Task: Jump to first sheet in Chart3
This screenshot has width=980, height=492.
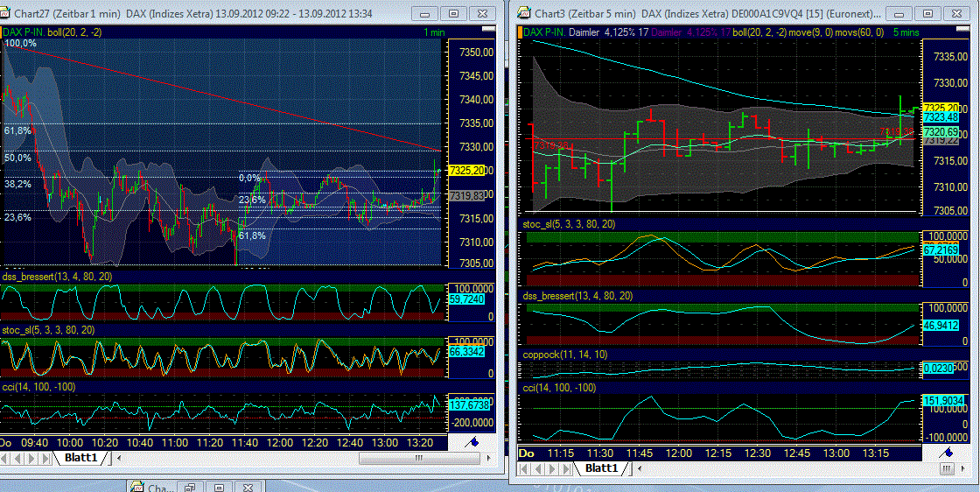Action: coord(525,468)
